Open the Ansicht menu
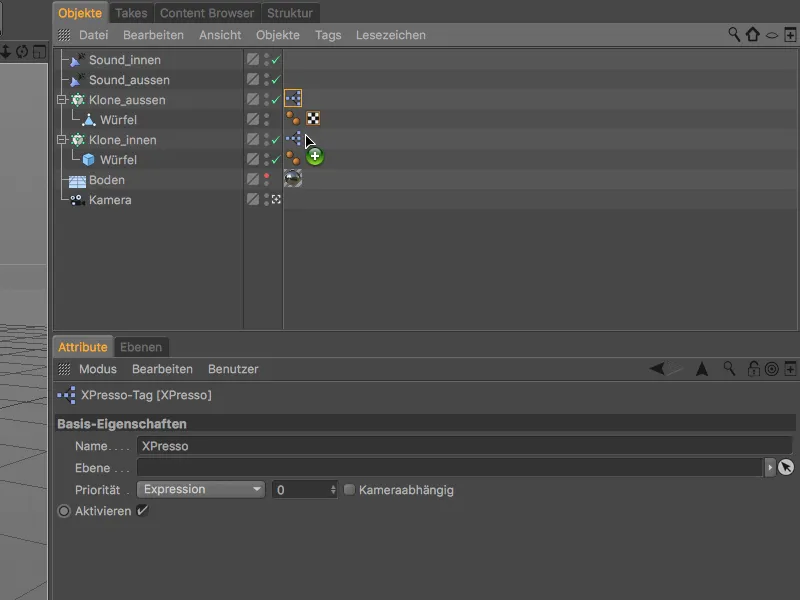This screenshot has width=800, height=600. coord(220,35)
